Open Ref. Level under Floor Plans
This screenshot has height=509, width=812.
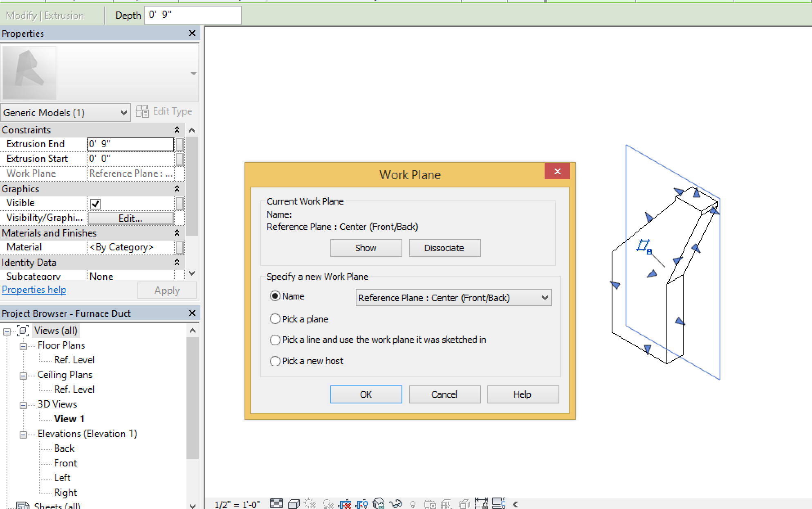[74, 360]
